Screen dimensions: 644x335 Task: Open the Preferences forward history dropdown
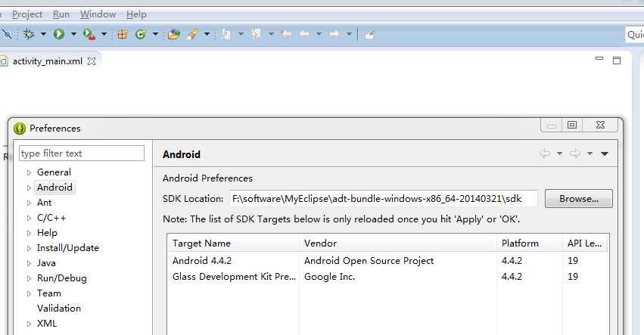tap(590, 154)
